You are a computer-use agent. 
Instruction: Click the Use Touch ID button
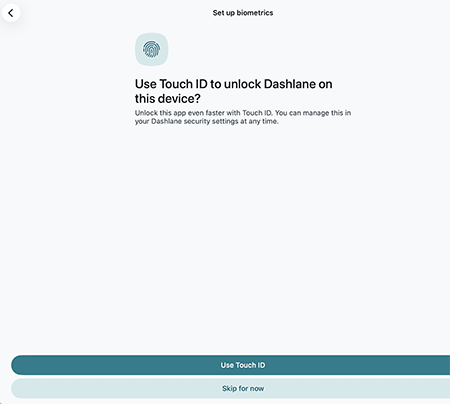231,365
